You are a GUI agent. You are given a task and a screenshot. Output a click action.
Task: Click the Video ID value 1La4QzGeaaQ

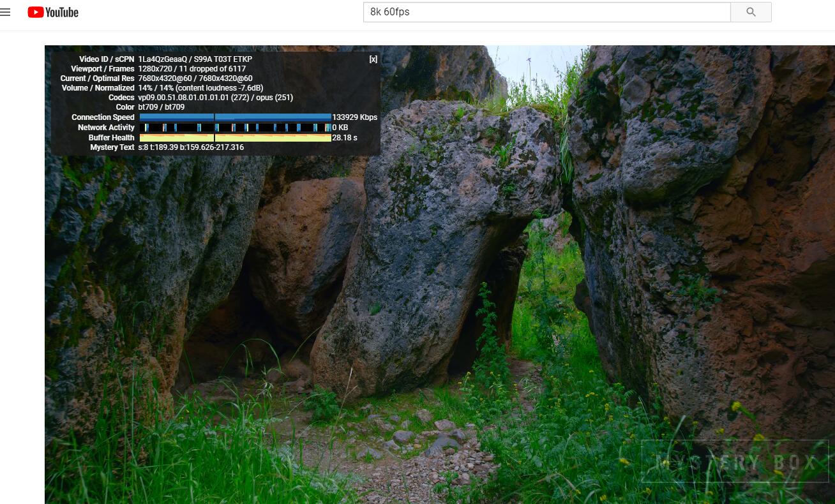click(162, 59)
